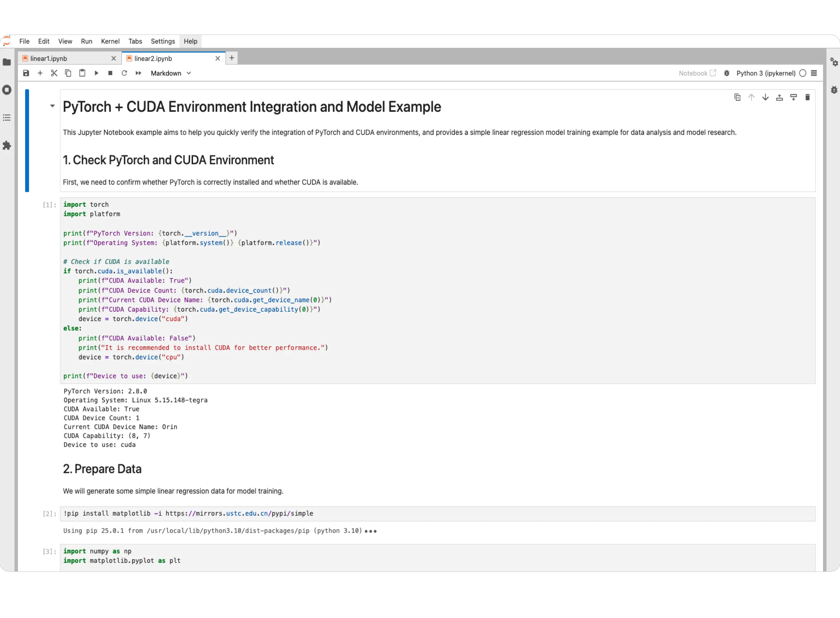Open the cell type Markdown dropdown
Screen dimensions: 840x618
tap(171, 73)
